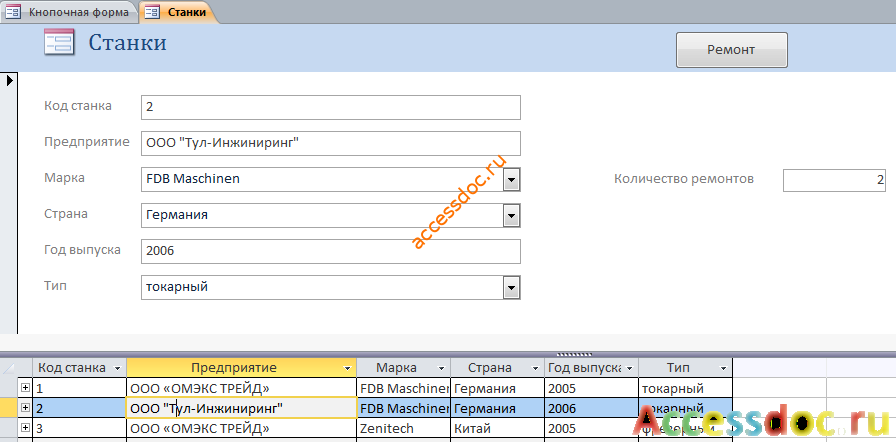This screenshot has width=896, height=442.
Task: Click ООО "Тул-Инжиниринг" cell in row 2
Action: coord(241,408)
